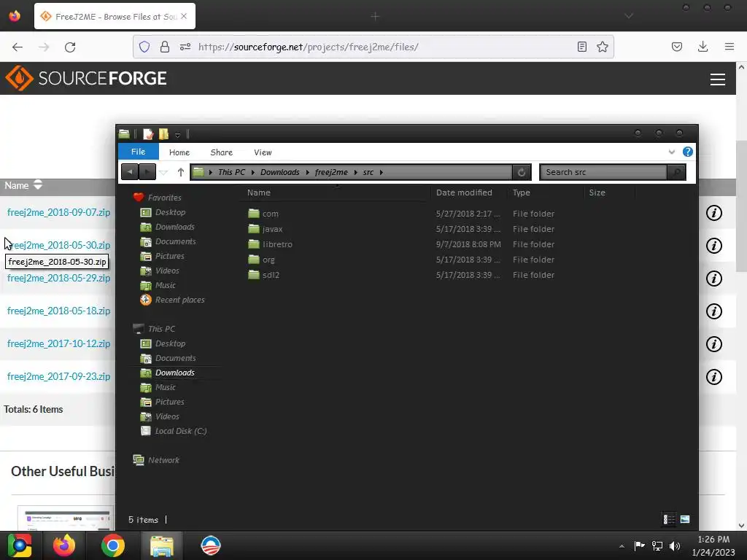The width and height of the screenshot is (747, 560).
Task: Sort SourceForge files by Name
Action: pos(23,185)
